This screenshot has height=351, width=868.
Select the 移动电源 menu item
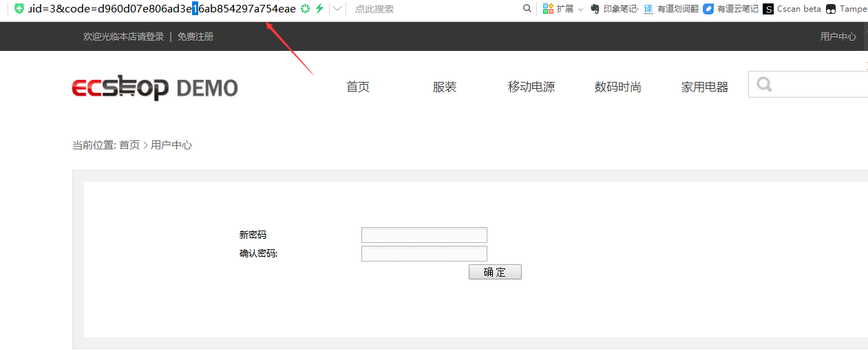[531, 87]
